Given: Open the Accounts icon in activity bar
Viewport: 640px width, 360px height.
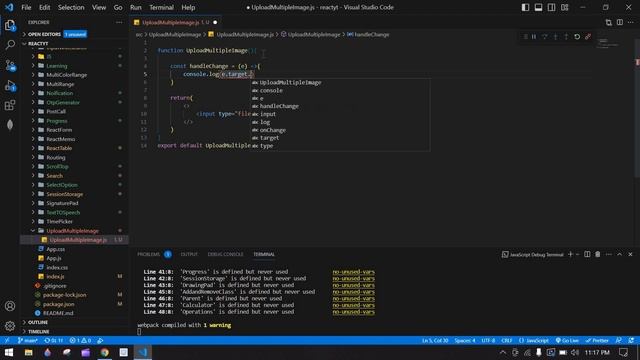Looking at the screenshot, I should [10, 306].
